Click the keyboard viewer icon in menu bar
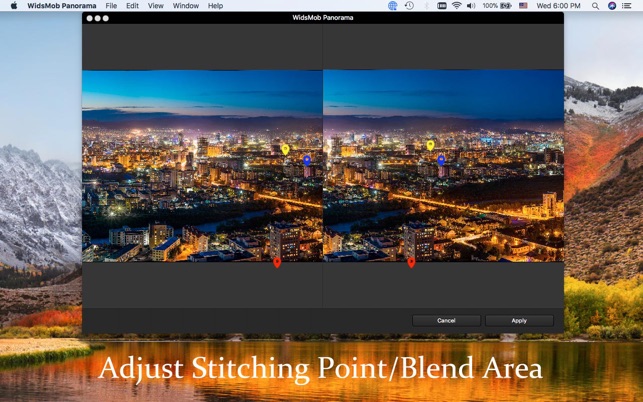 [x=442, y=6]
